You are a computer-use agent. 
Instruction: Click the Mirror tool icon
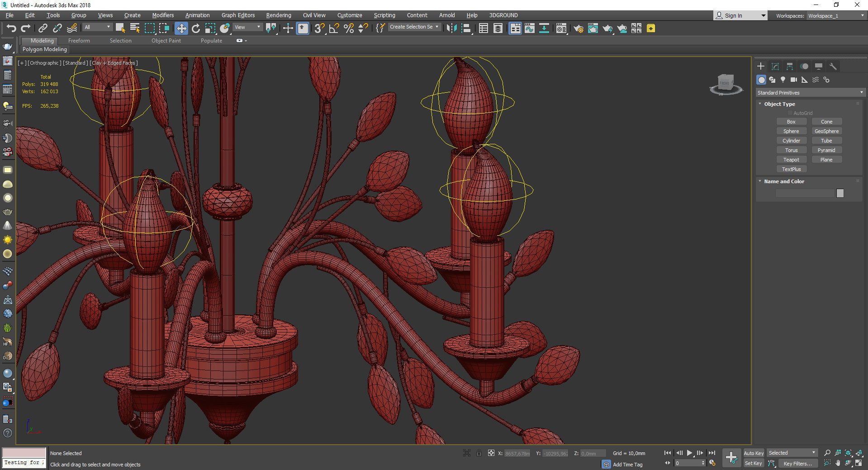451,28
